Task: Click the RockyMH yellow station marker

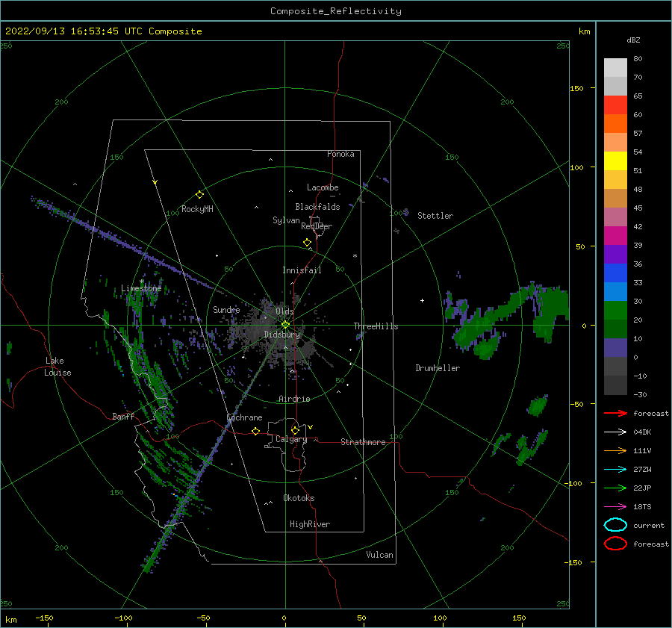Action: (199, 195)
